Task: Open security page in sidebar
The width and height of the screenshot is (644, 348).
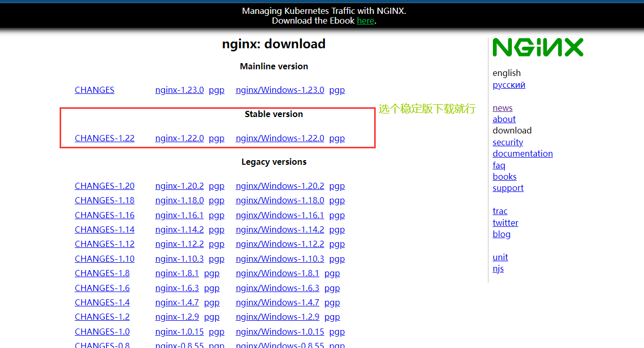Action: 508,142
